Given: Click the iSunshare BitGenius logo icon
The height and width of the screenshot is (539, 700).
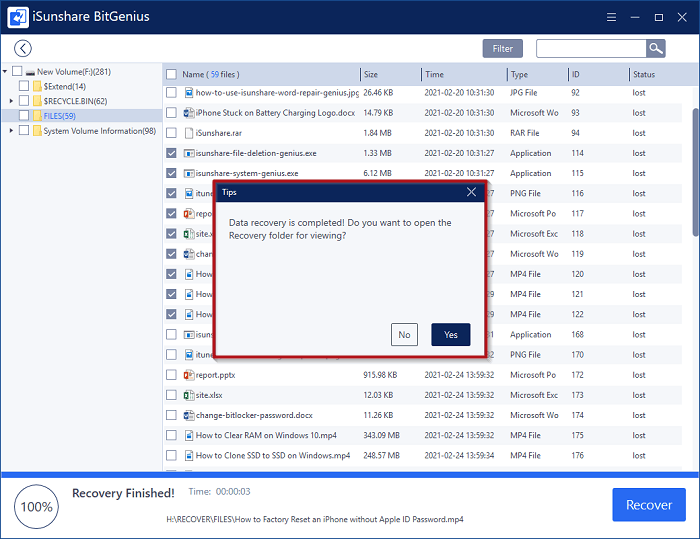Looking at the screenshot, I should (x=18, y=17).
